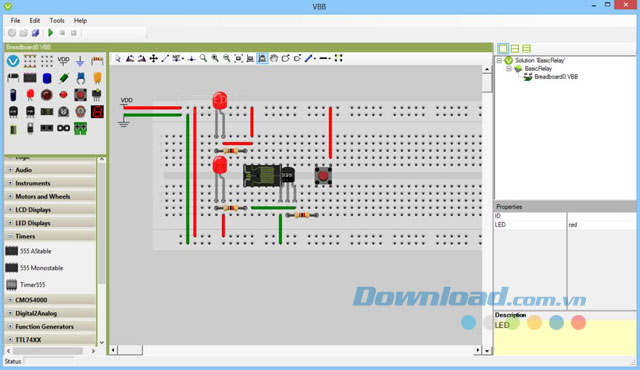
Task: Select Breadboard0.VBB in the solution tree
Action: 556,77
